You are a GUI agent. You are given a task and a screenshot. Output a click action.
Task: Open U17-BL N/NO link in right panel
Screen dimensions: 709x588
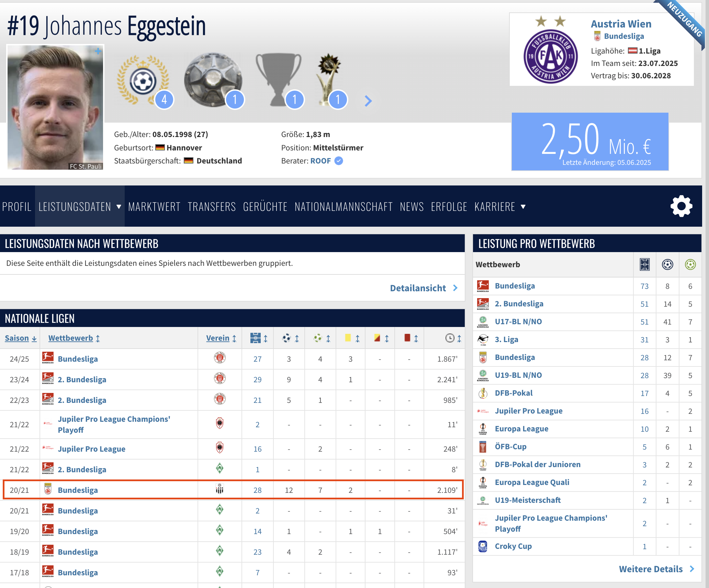518,321
